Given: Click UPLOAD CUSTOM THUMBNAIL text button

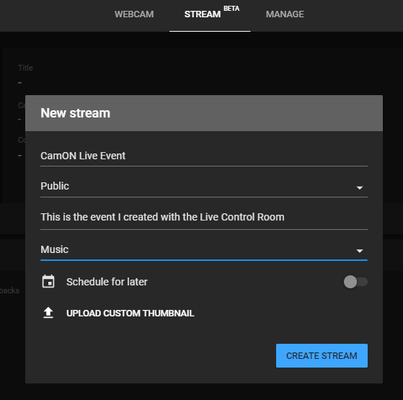Looking at the screenshot, I should pos(130,313).
